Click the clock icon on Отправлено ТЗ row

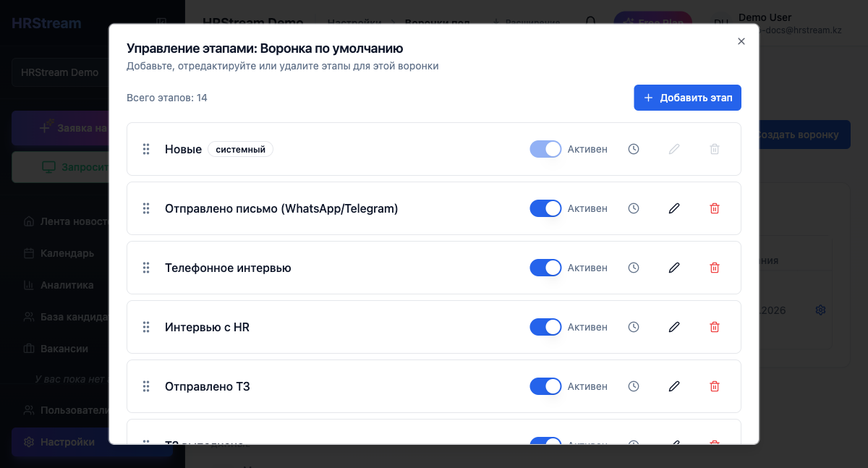pos(634,386)
